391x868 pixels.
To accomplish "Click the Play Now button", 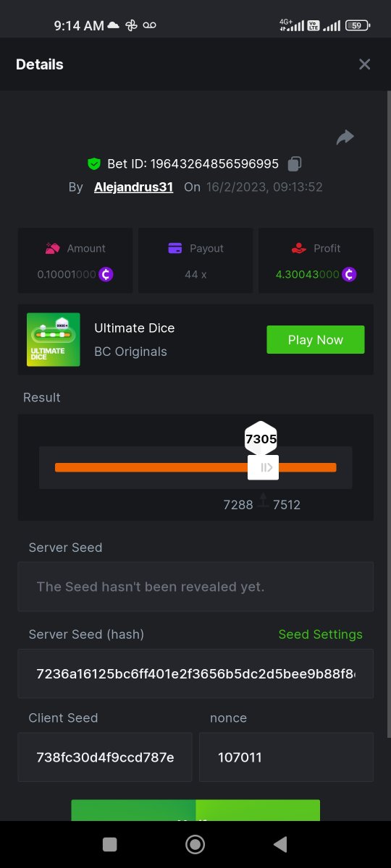I will (316, 340).
